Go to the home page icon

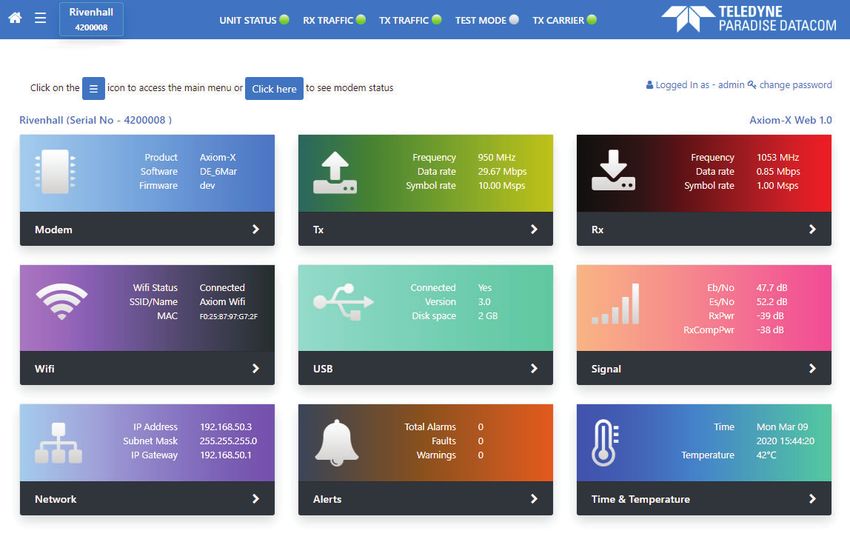point(15,18)
